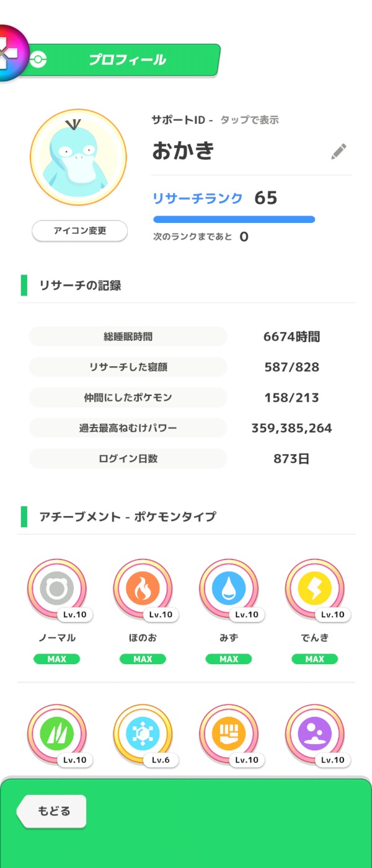The width and height of the screenshot is (372, 868).
Task: Select the みず water type badge
Action: tap(229, 589)
